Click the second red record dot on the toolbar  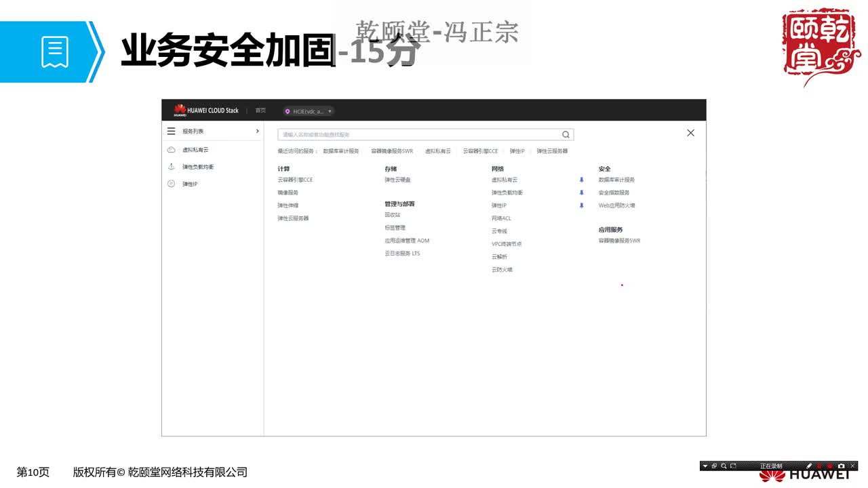830,466
